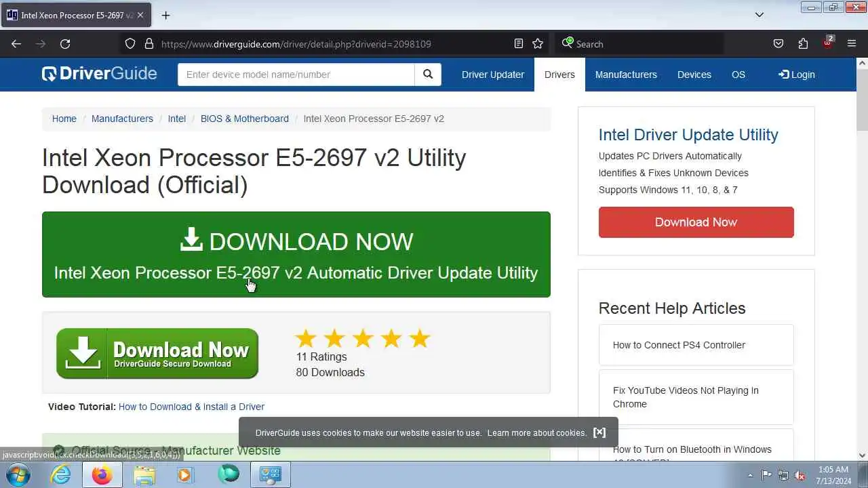Screen dimensions: 868x488
Task: Click the large green DOWNLOAD NOW banner
Action: click(x=296, y=254)
